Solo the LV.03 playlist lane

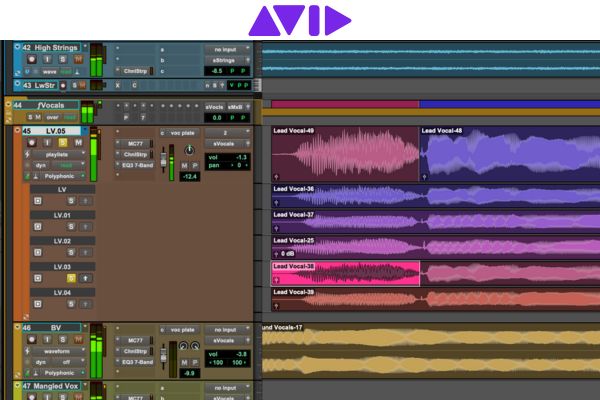71,280
